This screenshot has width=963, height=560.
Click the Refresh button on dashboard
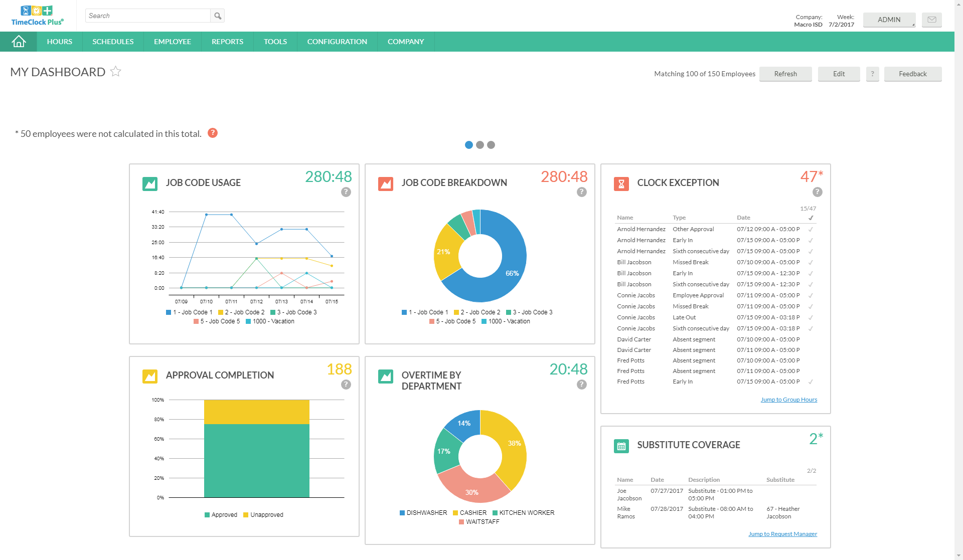pos(785,73)
